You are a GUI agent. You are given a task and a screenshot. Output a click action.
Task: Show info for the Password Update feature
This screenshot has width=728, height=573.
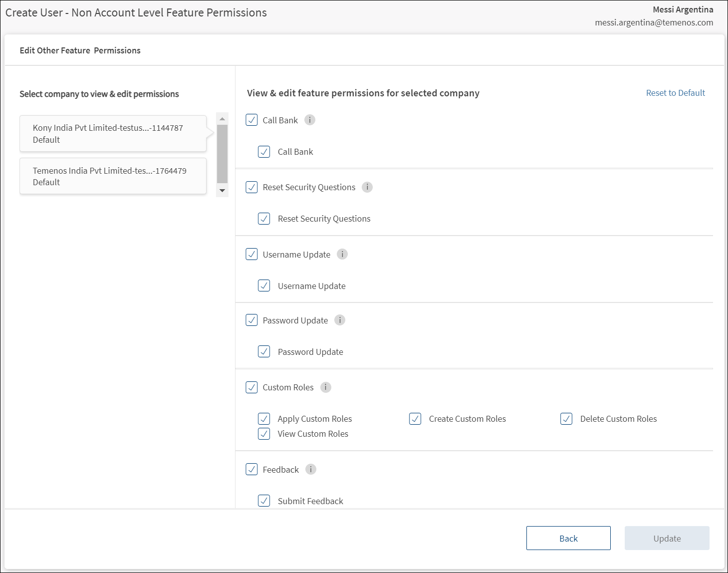(340, 320)
